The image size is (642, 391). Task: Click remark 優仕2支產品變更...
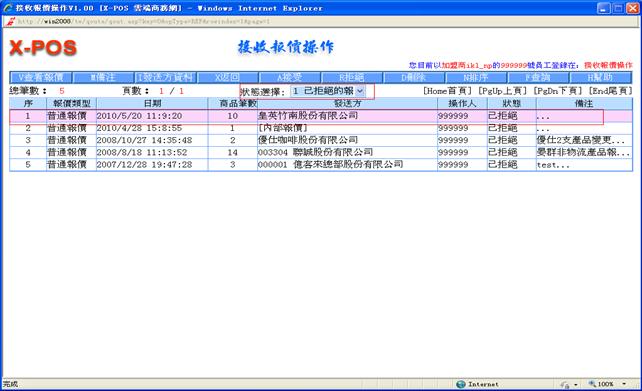581,140
